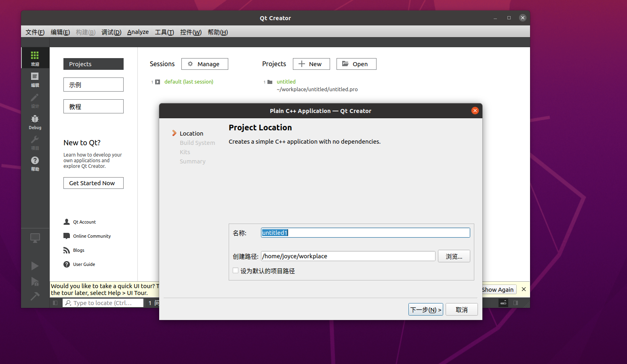Close the Plain C++ Application dialog
627x364 pixels.
click(x=475, y=111)
